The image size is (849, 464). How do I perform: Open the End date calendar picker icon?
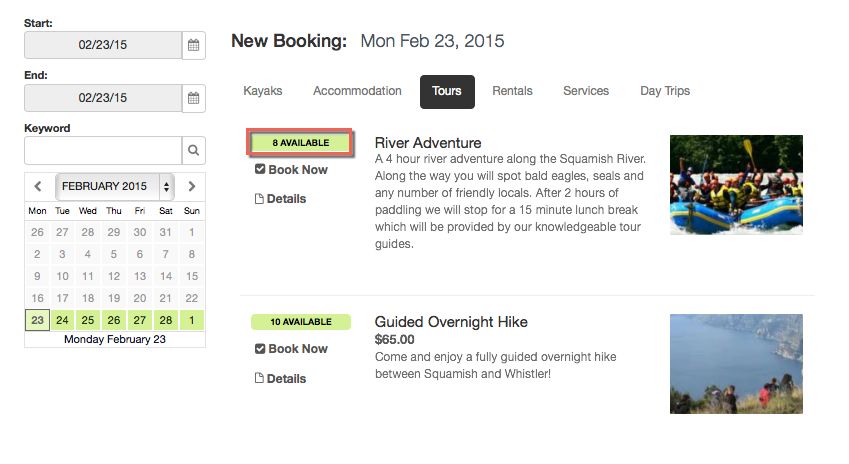(x=194, y=98)
